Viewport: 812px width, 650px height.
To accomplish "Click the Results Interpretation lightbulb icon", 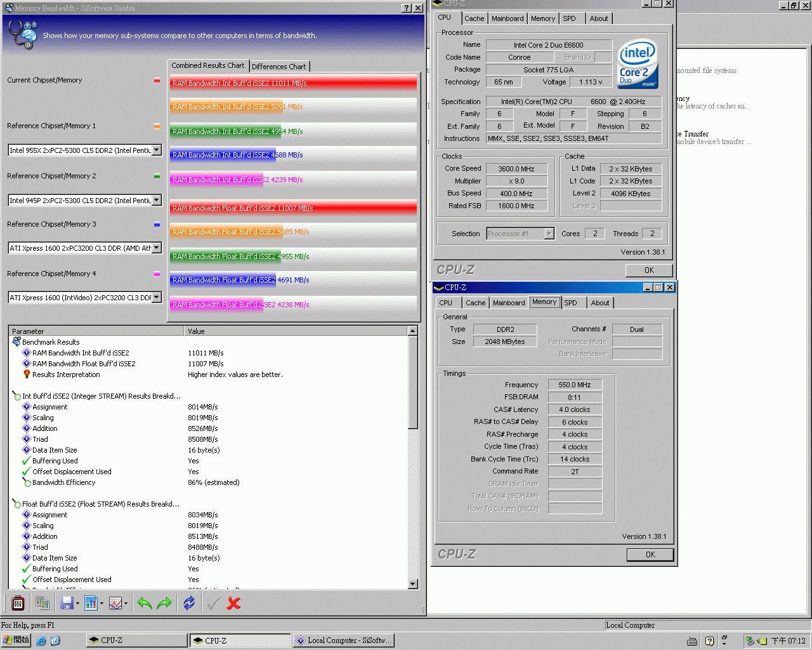I will click(x=27, y=375).
